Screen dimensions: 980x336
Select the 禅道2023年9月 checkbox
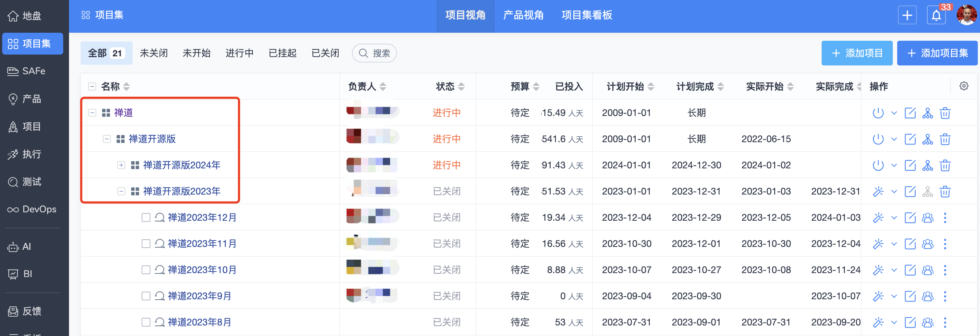click(146, 296)
